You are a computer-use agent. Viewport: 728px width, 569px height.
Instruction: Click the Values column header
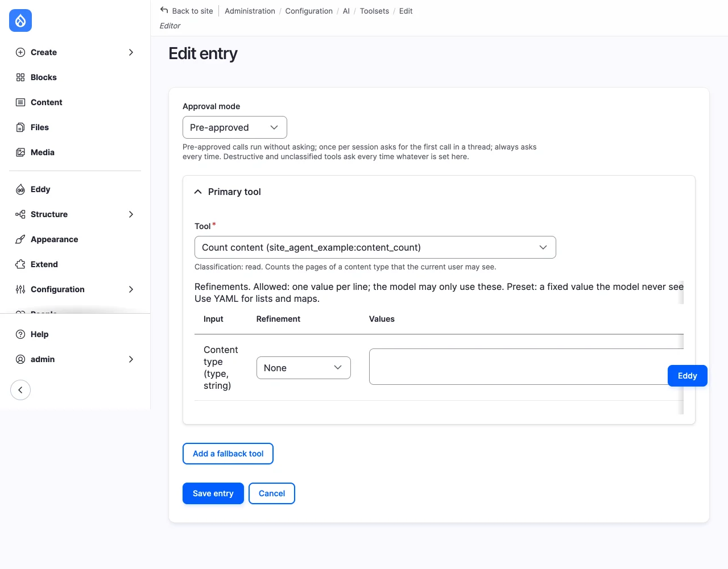[382, 319]
